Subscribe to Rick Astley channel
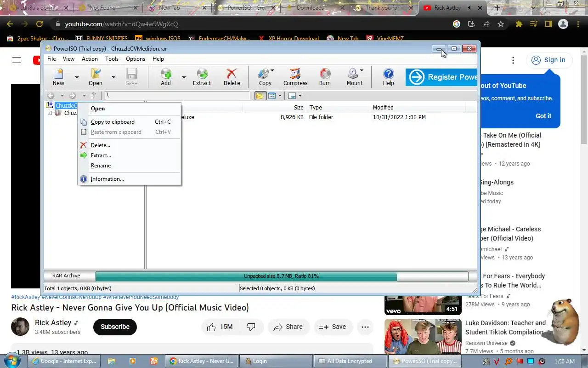588x368 pixels. pyautogui.click(x=115, y=327)
